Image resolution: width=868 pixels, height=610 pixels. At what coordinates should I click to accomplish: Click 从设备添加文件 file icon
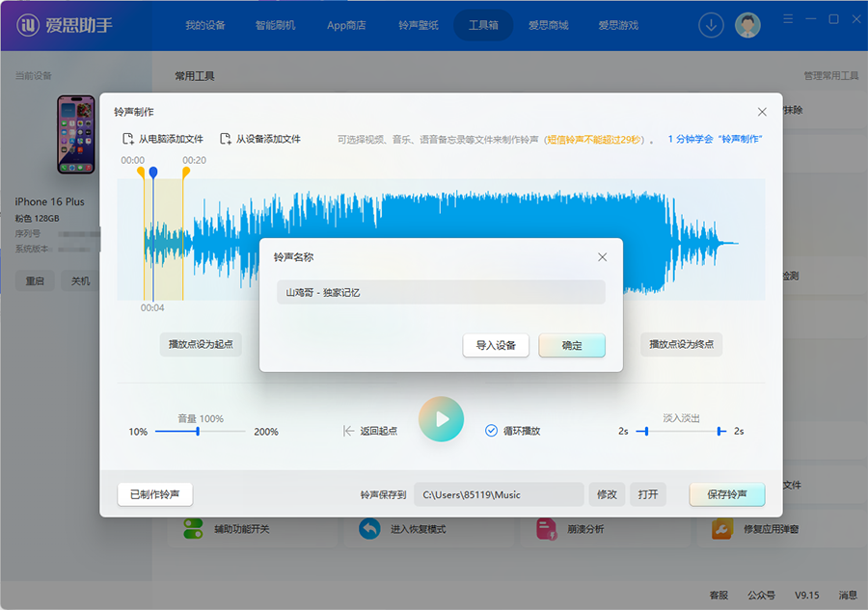click(x=226, y=139)
